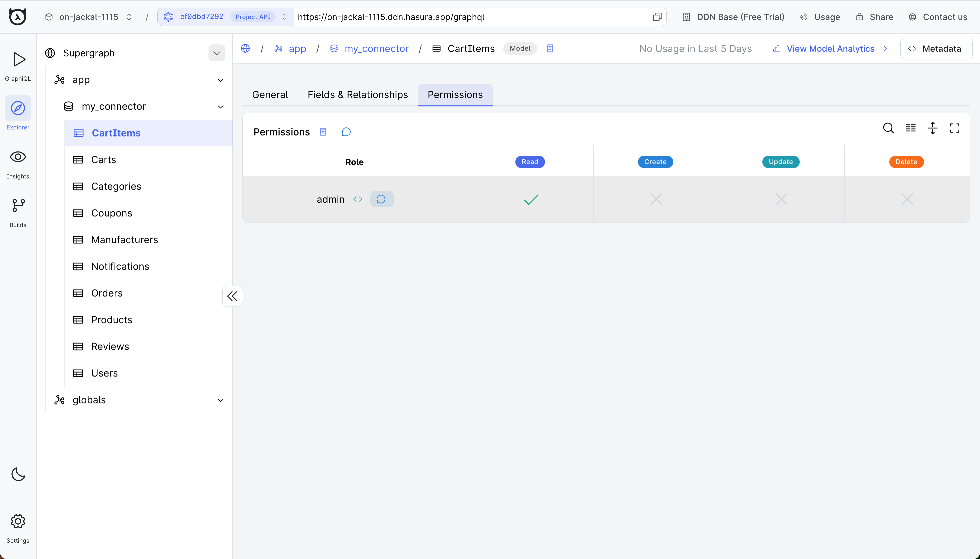Open the Builds section

[18, 213]
